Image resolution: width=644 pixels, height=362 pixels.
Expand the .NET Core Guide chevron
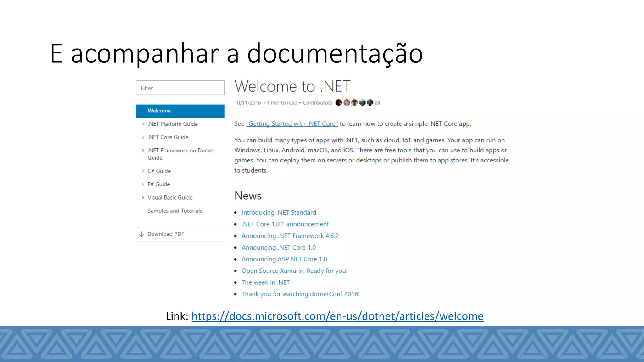143,137
